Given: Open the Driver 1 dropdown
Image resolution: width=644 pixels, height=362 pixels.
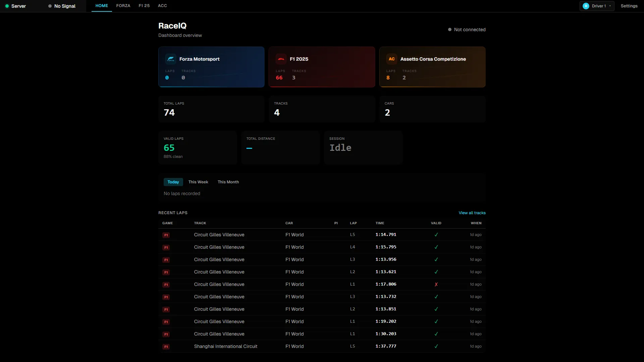Looking at the screenshot, I should click(x=597, y=6).
